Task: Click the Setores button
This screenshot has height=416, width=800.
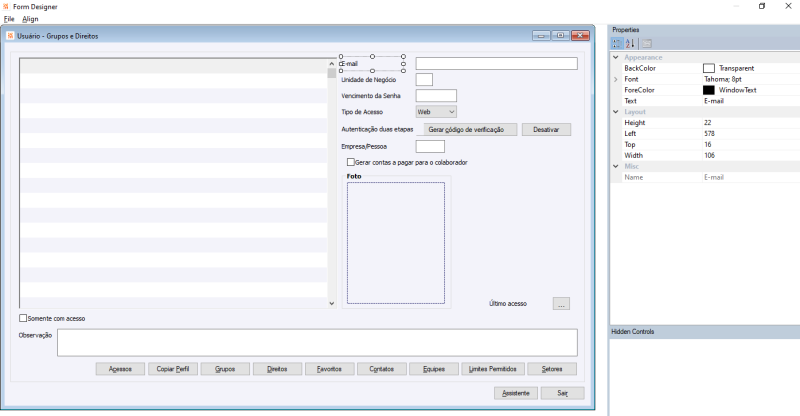Action: [x=552, y=369]
